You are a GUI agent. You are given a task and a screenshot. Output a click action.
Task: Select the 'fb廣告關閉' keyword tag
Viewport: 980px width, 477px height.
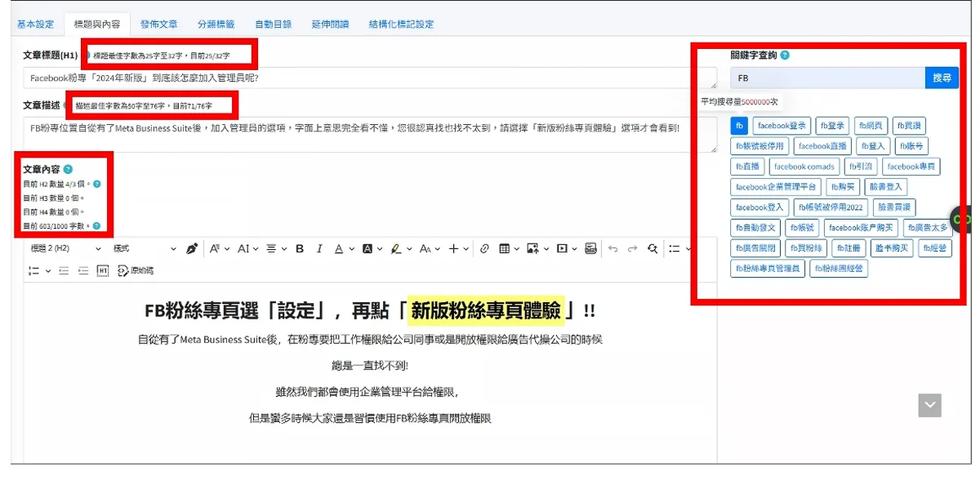pos(755,248)
